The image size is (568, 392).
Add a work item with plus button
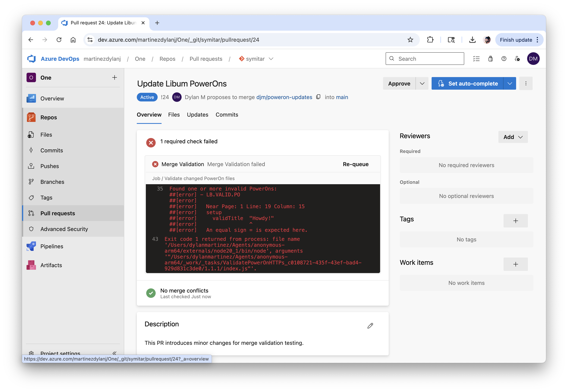(516, 264)
